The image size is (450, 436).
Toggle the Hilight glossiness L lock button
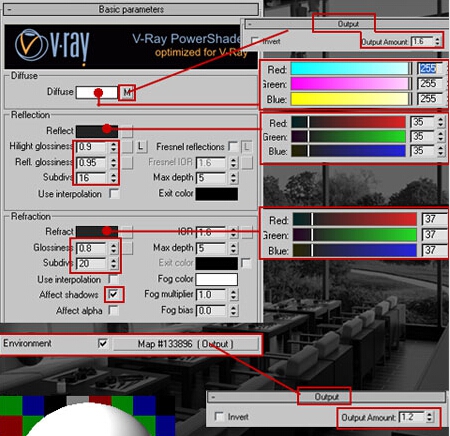(x=141, y=146)
